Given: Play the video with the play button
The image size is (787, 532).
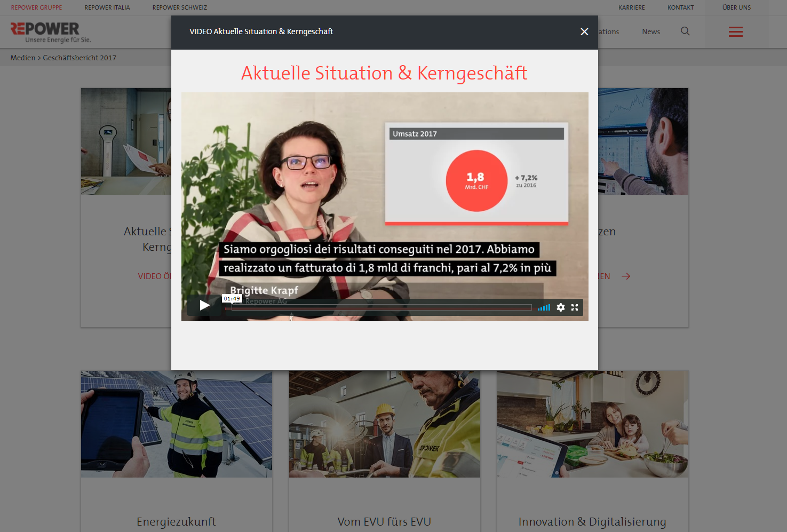Looking at the screenshot, I should coord(204,305).
